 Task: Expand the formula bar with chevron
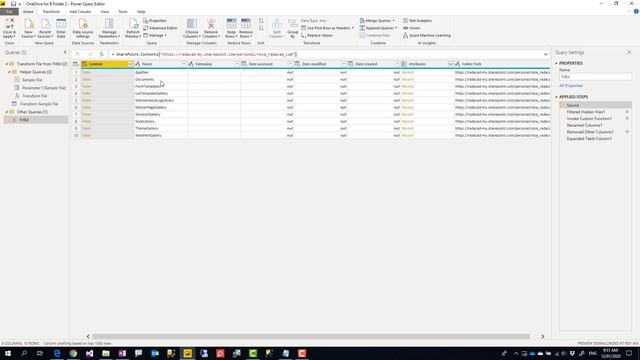[546, 54]
